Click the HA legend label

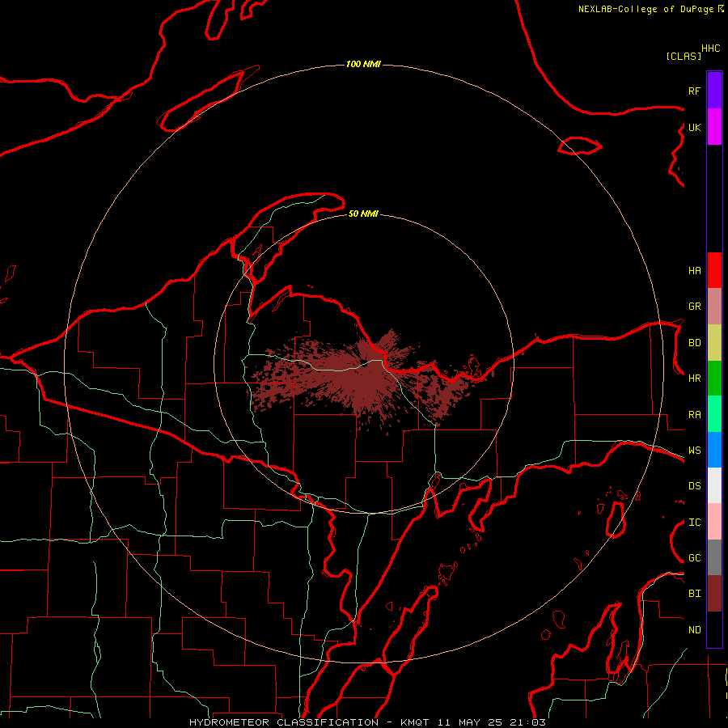coord(695,271)
